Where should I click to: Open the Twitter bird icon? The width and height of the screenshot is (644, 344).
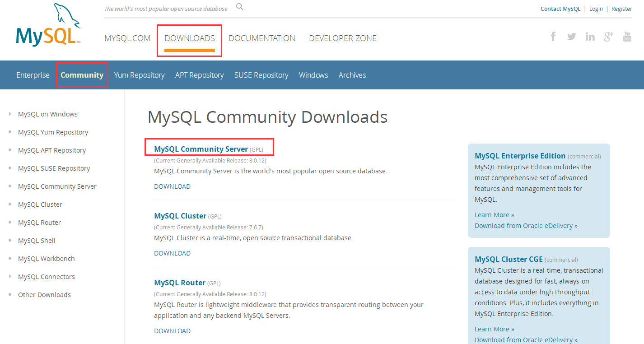point(572,37)
